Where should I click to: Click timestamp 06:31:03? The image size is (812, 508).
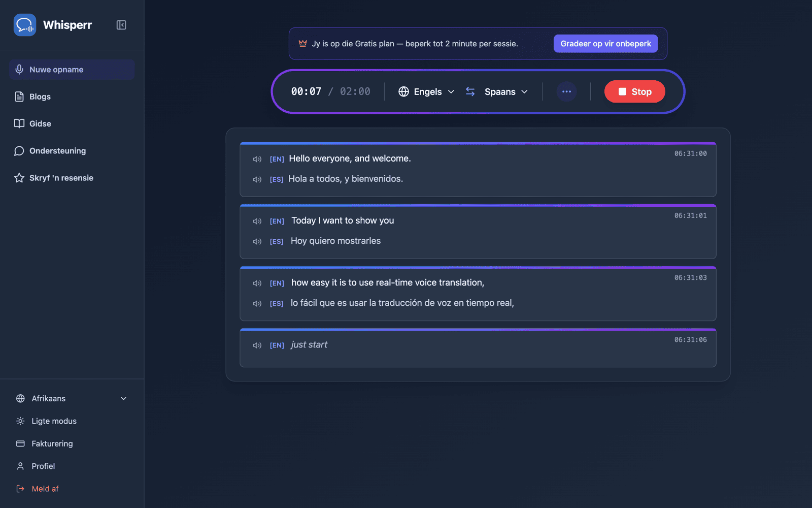click(690, 277)
